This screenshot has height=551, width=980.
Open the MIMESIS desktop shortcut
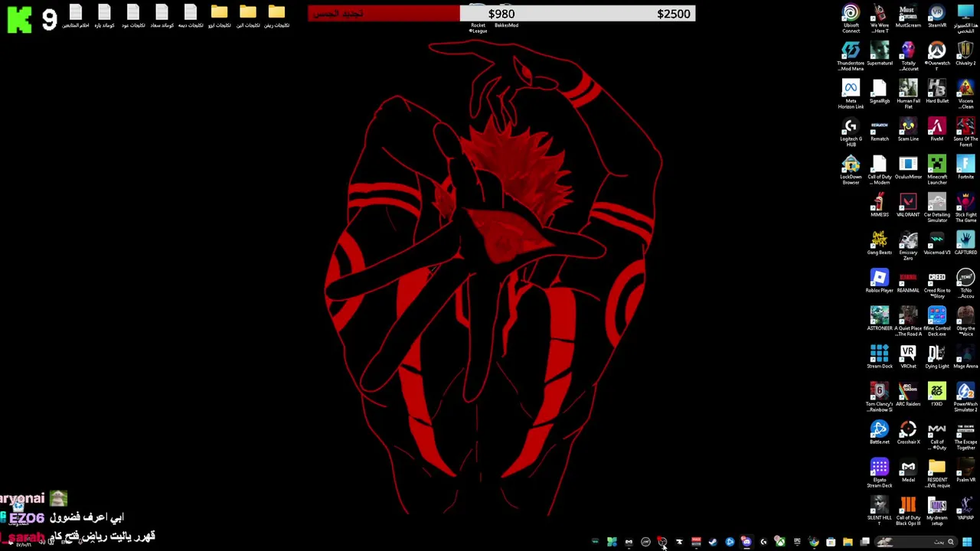click(x=880, y=206)
